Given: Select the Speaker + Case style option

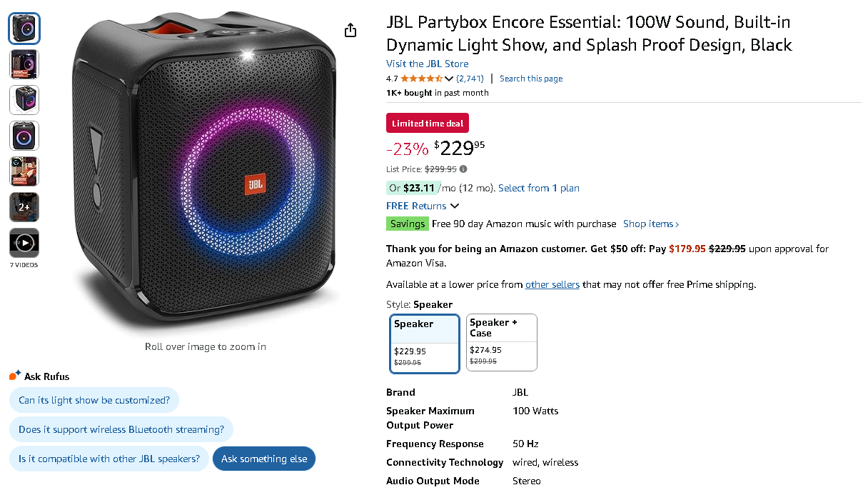Looking at the screenshot, I should pyautogui.click(x=501, y=342).
